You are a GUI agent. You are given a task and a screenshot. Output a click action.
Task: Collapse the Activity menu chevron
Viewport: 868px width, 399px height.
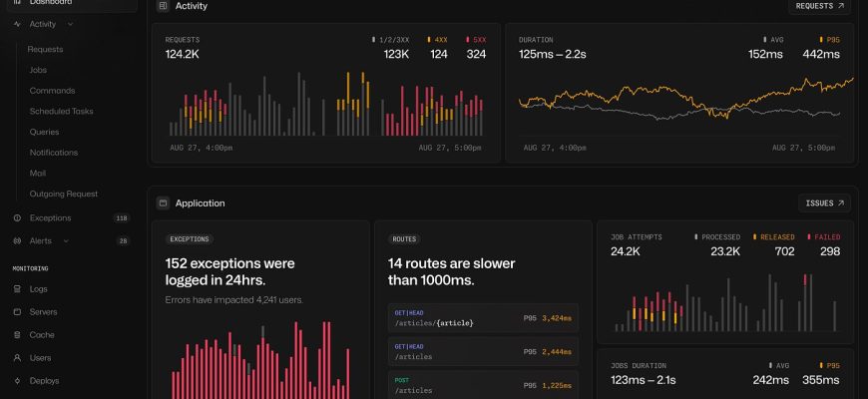click(x=70, y=24)
